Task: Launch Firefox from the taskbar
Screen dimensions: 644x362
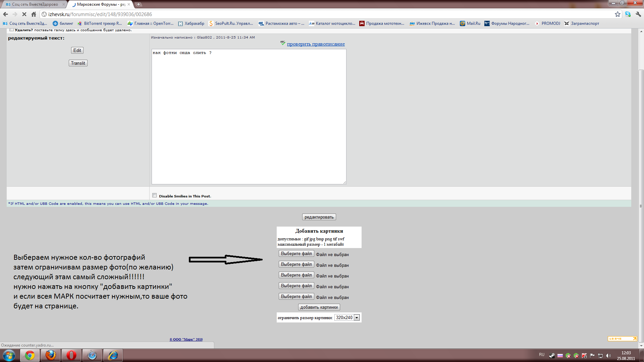Action: pos(51,355)
